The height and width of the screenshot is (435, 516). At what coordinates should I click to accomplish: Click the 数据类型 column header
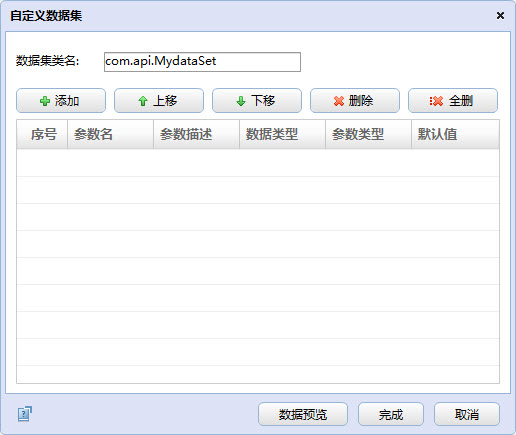[283, 134]
